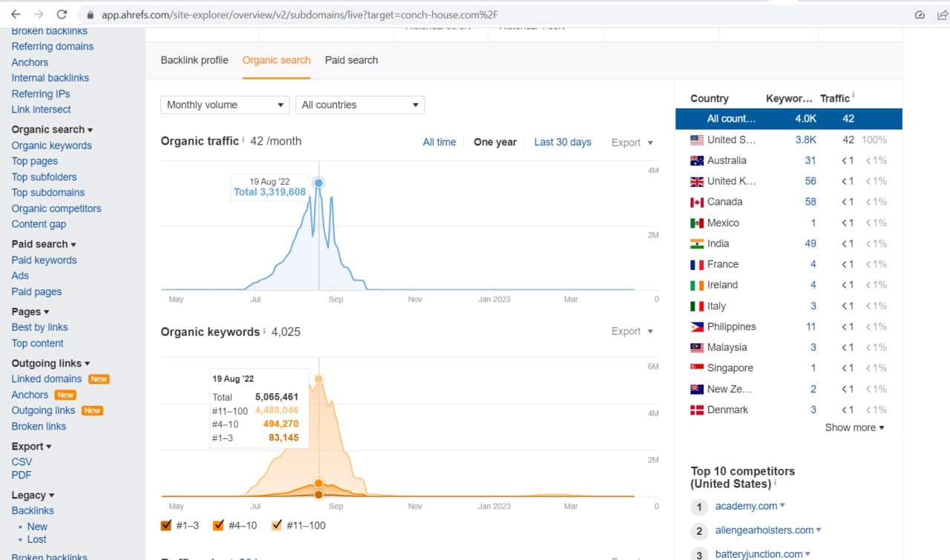Switch to the Paid search tab
Image resolution: width=950 pixels, height=560 pixels.
pos(351,60)
